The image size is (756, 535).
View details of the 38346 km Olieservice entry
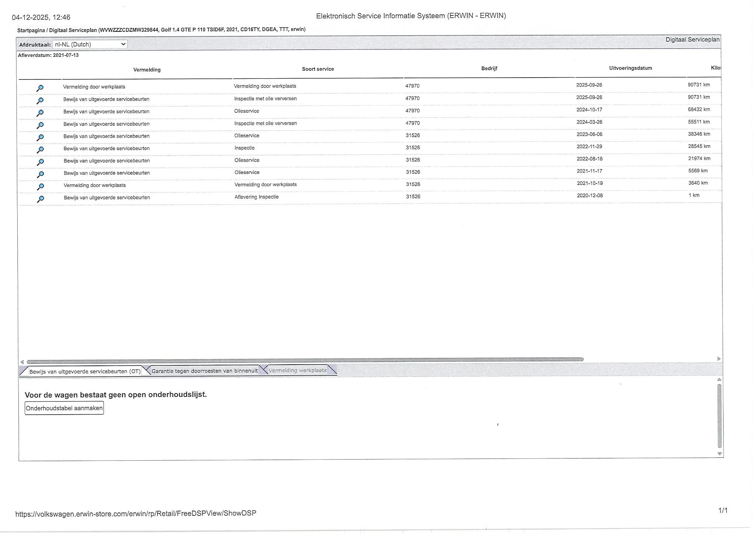pos(40,137)
